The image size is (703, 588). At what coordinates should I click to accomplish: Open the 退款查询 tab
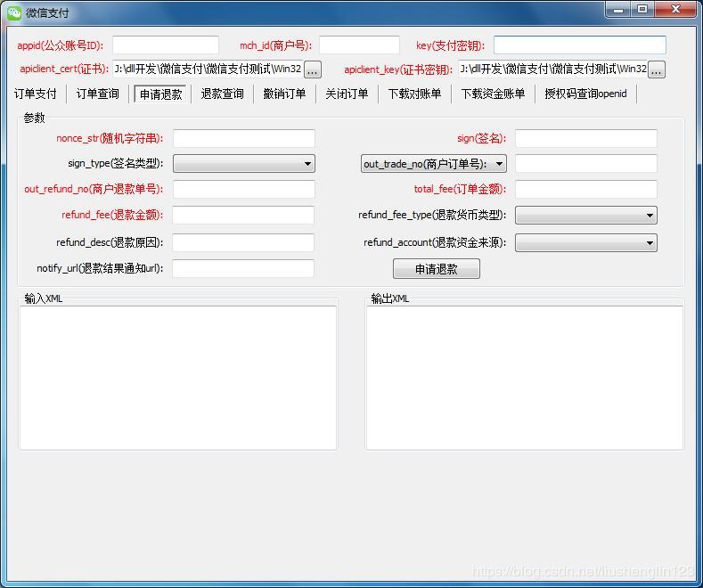(223, 94)
